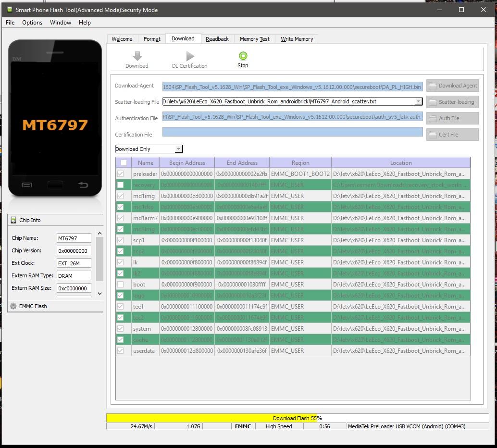Switch to the Readback tab
Viewport: 497px width, 448px height.
(x=217, y=39)
